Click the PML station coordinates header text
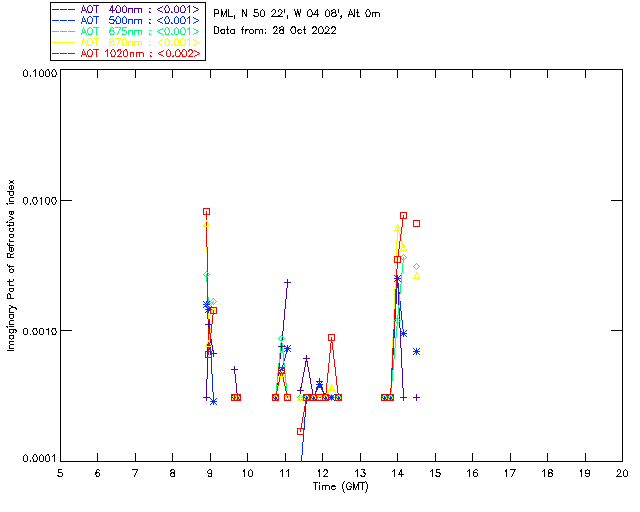The width and height of the screenshot is (640, 512). [297, 14]
